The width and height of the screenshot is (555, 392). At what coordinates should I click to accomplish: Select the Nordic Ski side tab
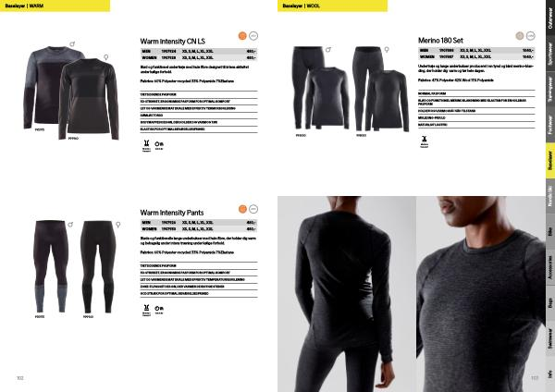pos(550,196)
